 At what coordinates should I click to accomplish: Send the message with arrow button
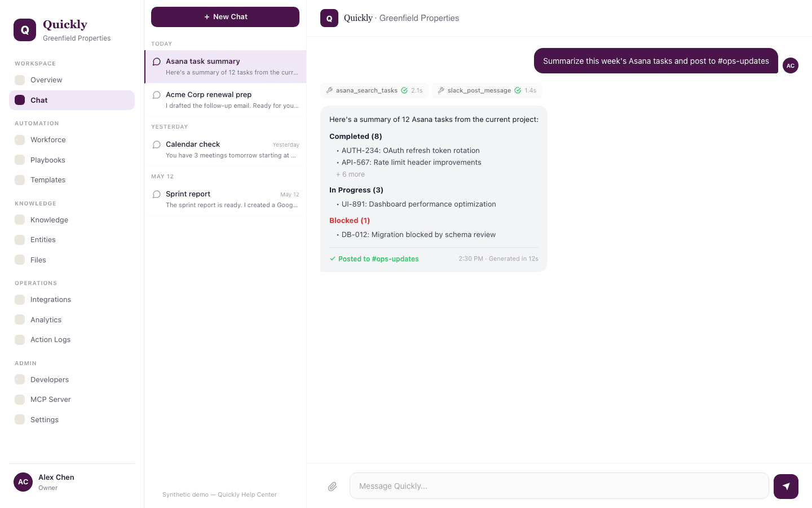[x=786, y=487]
